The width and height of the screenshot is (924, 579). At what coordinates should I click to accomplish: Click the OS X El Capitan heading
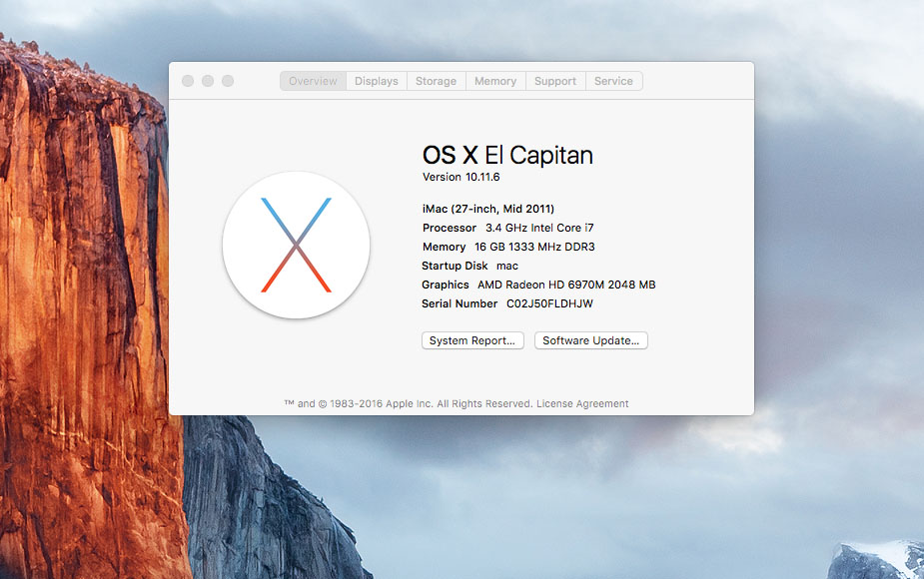(507, 155)
